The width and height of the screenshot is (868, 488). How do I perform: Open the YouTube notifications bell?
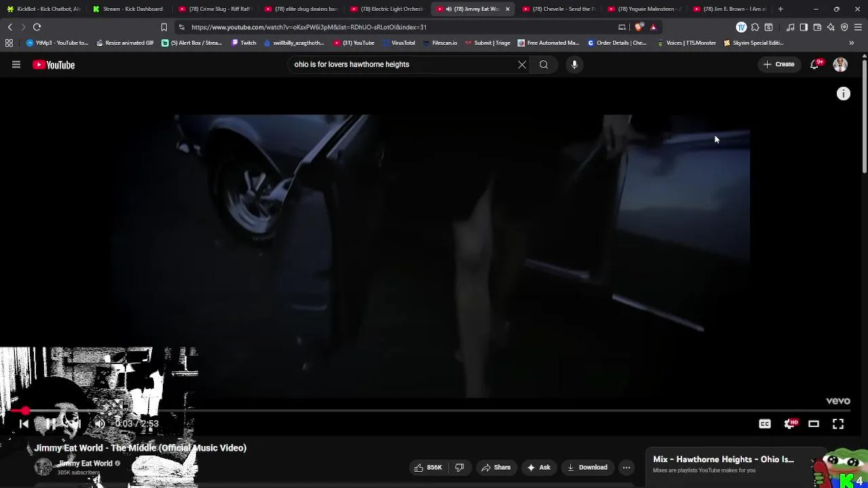click(815, 64)
